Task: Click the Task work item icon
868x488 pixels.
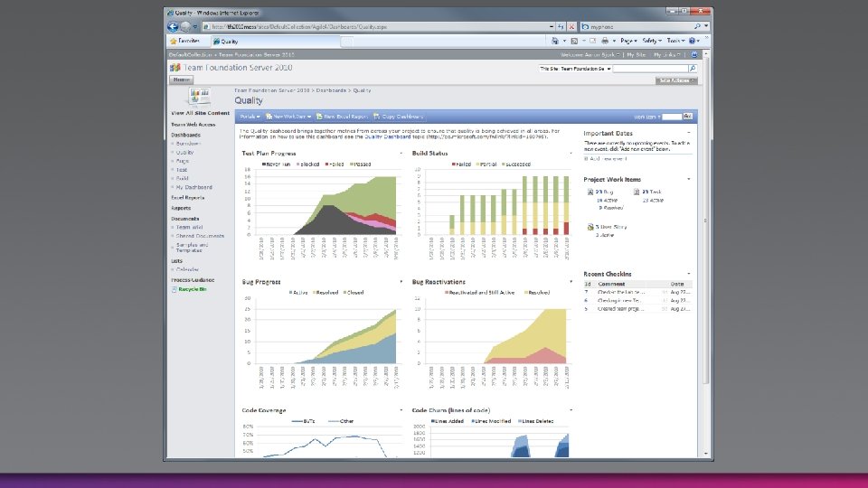Action: pyautogui.click(x=637, y=192)
